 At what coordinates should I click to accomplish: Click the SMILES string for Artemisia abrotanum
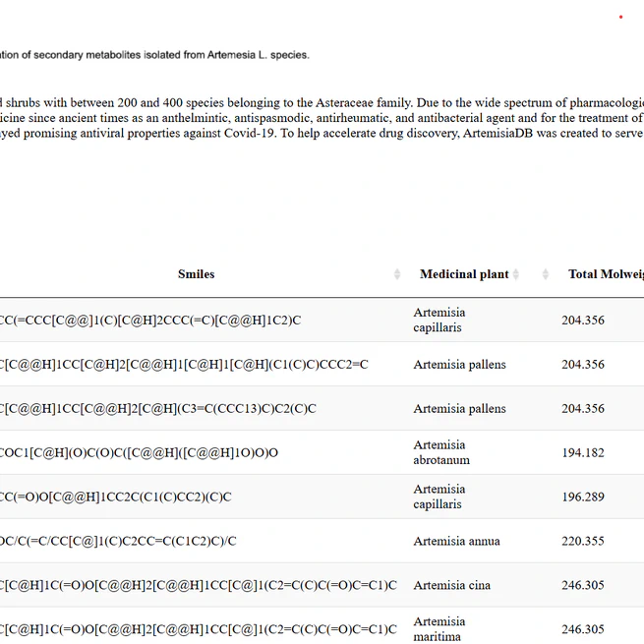(x=139, y=453)
